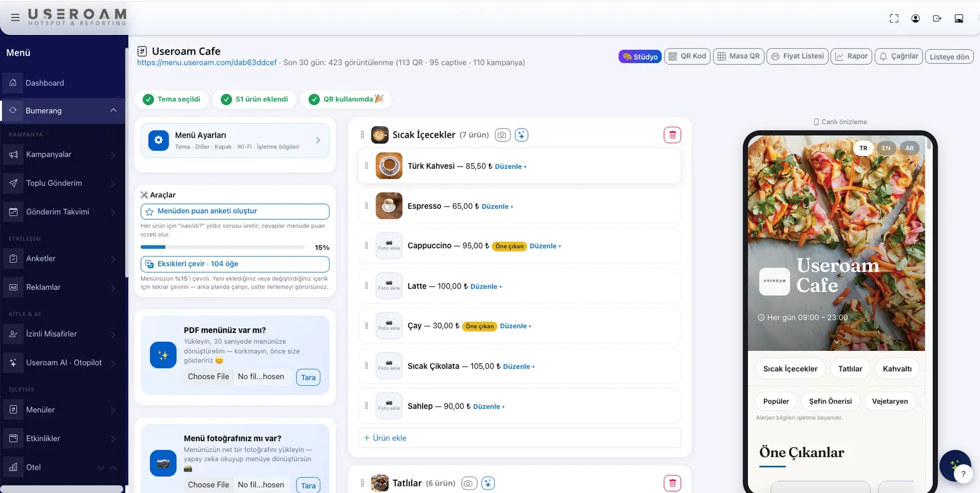Add photo to Latte via Foto ekle
Screen dimensions: 980x493
click(389, 285)
